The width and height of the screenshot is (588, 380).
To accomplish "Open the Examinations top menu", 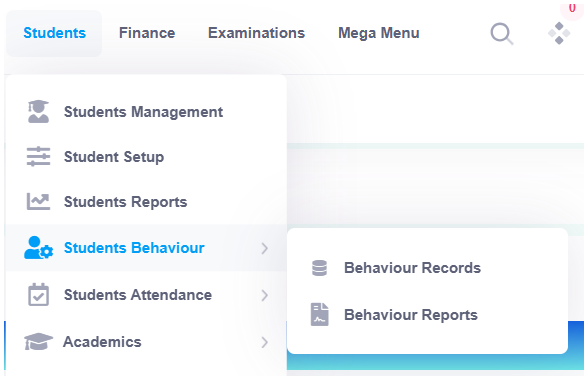I will pyautogui.click(x=256, y=33).
